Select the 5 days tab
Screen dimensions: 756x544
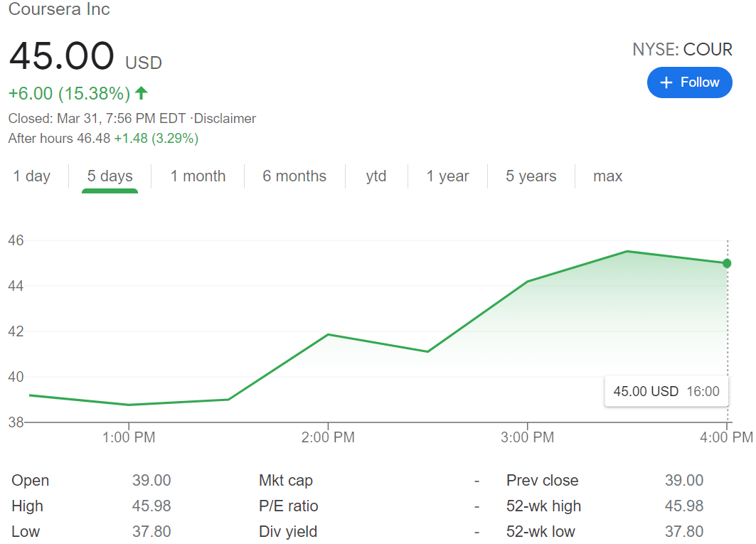pos(110,176)
